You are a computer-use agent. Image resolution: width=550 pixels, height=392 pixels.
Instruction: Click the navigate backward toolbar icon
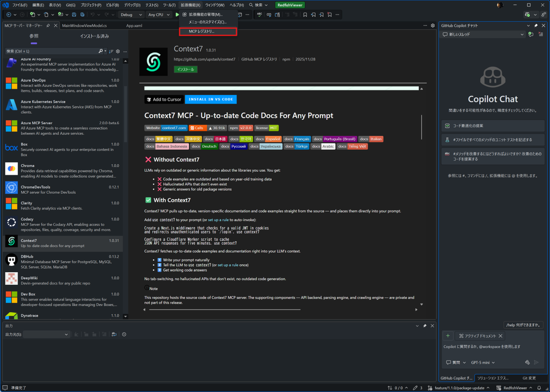(x=9, y=14)
